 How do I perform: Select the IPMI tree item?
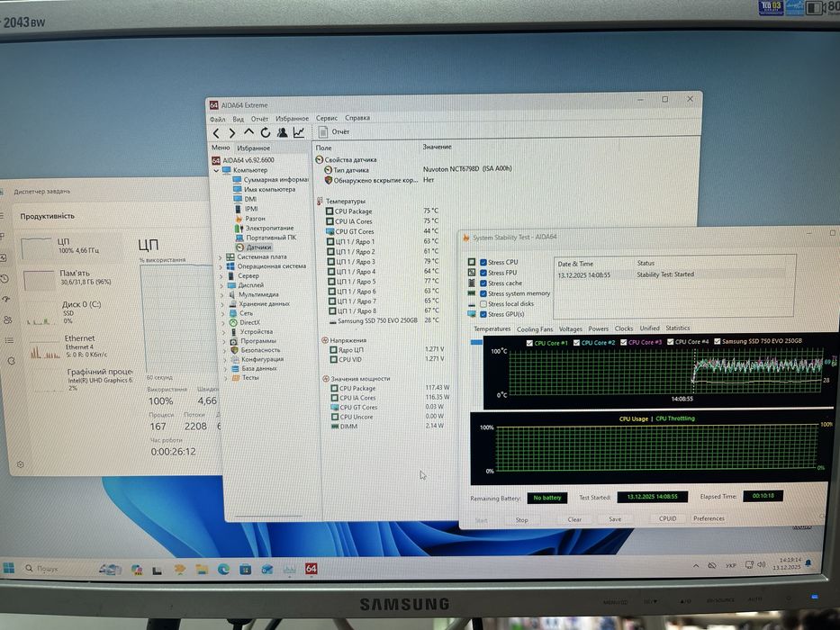tap(246, 209)
